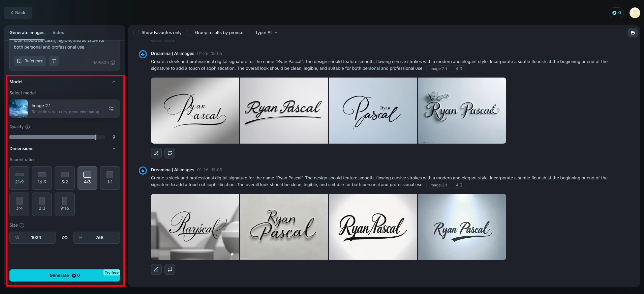Open the Type: All dropdown
Screen dimensions: 644x294
click(x=266, y=33)
